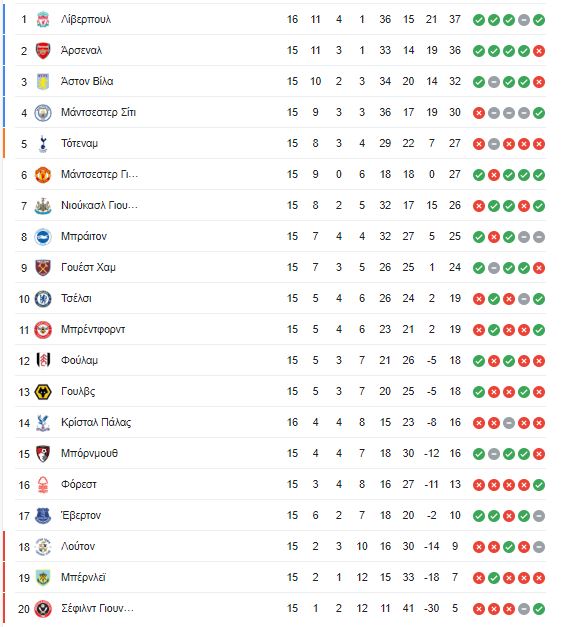Viewport: 567px width, 627px height.
Task: Select the Γουέστ Χαμ table row
Action: point(281,268)
